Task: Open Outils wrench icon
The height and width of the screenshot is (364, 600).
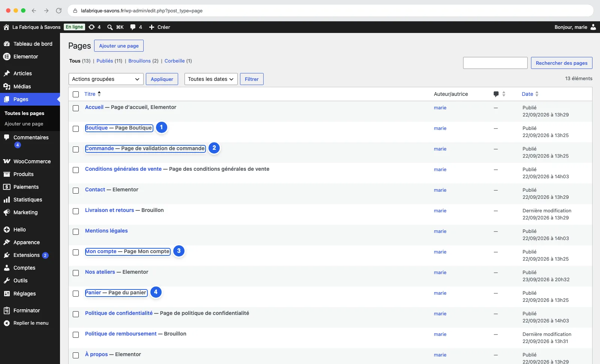Action: point(7,280)
